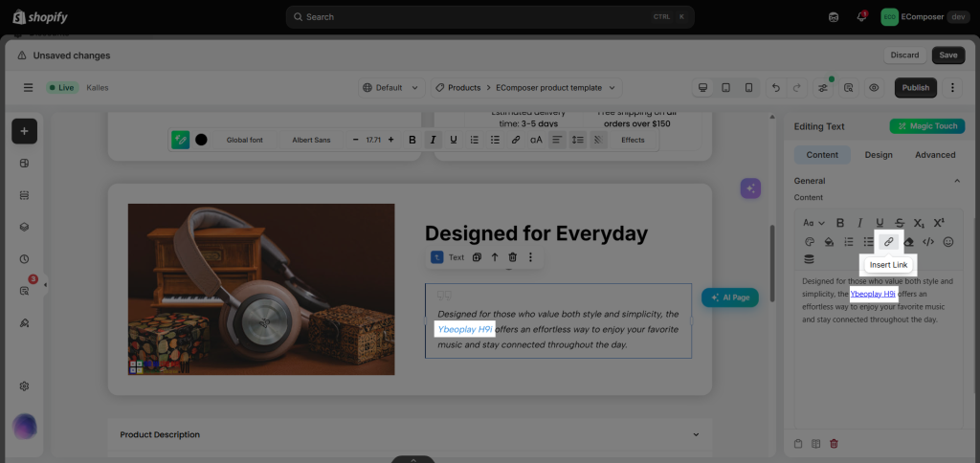980x463 pixels.
Task: Switch to desktop device view
Action: (703, 87)
